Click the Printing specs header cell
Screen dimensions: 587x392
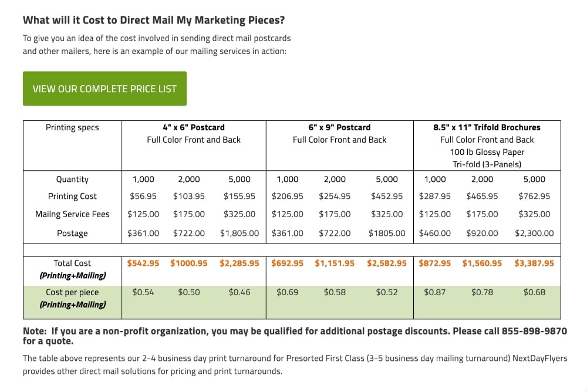(x=72, y=127)
